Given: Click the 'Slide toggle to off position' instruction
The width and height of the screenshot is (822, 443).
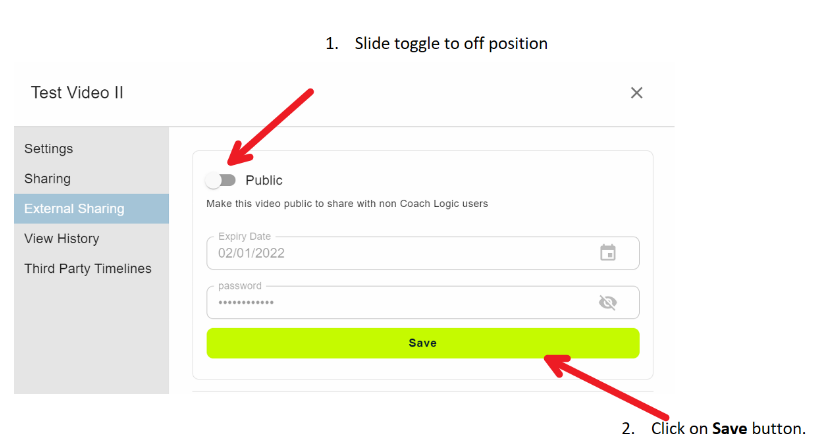Looking at the screenshot, I should (x=436, y=44).
